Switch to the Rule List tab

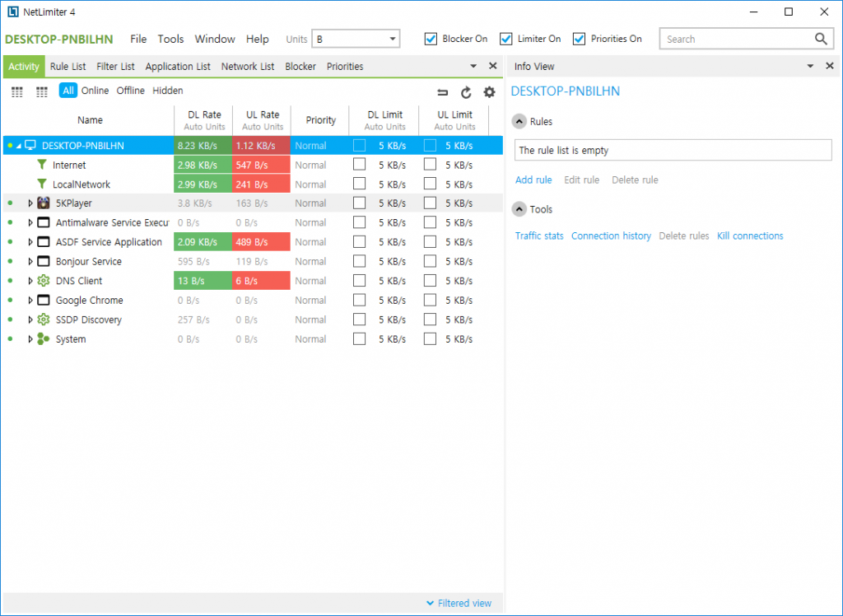(x=68, y=66)
